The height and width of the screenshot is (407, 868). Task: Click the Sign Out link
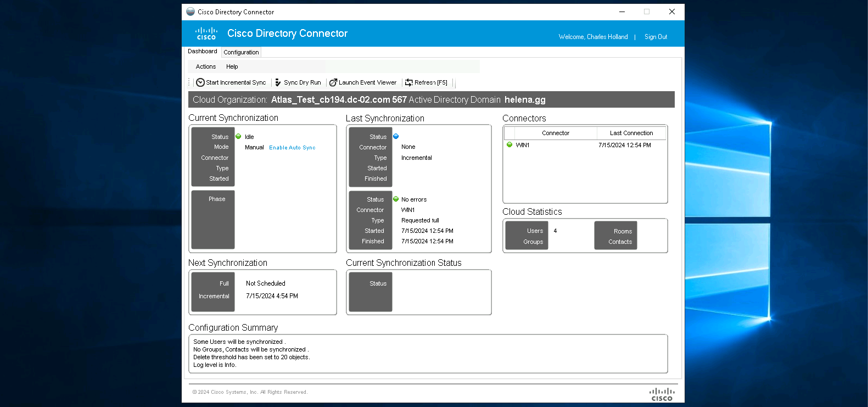point(656,37)
